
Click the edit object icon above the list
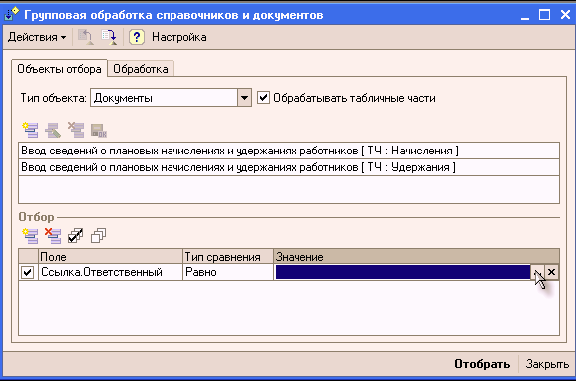point(53,130)
